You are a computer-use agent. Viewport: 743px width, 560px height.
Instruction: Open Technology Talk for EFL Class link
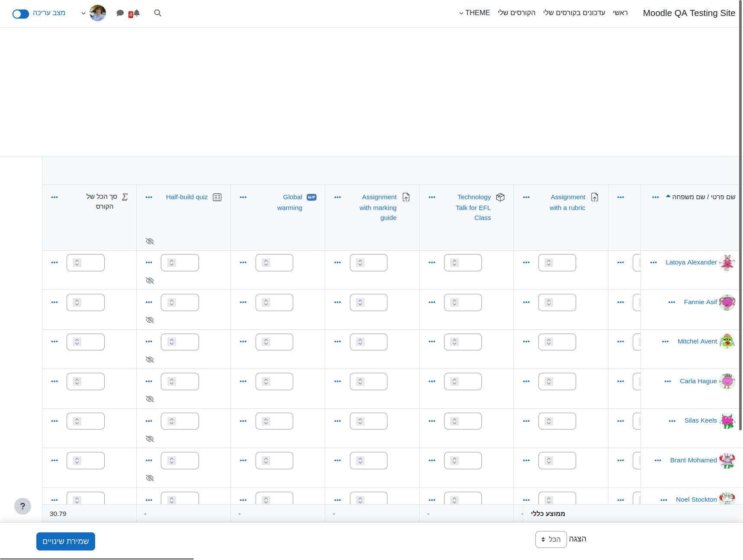coord(474,207)
